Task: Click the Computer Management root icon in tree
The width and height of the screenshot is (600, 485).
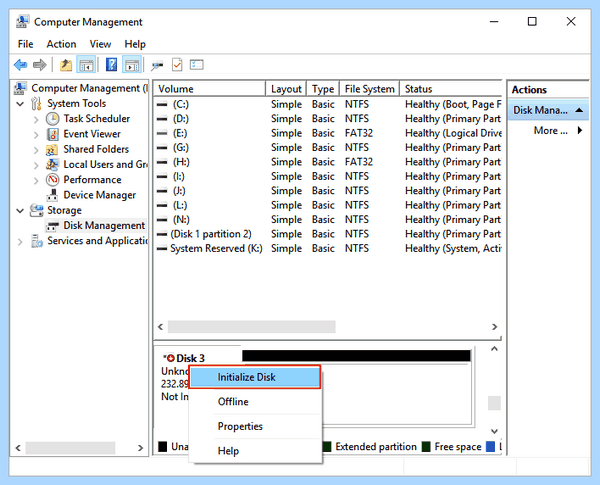Action: point(20,88)
